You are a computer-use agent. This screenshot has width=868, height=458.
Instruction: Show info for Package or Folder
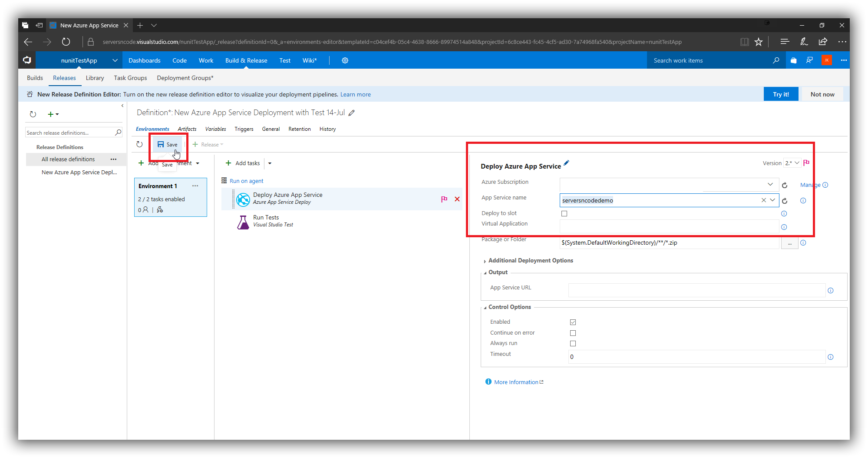point(803,243)
